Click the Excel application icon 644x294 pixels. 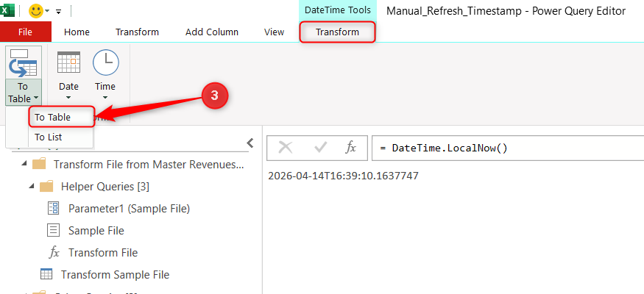7,10
